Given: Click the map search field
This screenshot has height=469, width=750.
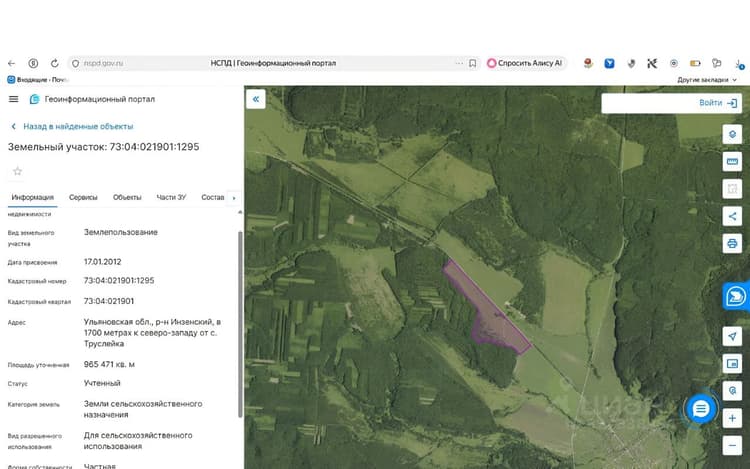Looking at the screenshot, I should click(x=649, y=103).
